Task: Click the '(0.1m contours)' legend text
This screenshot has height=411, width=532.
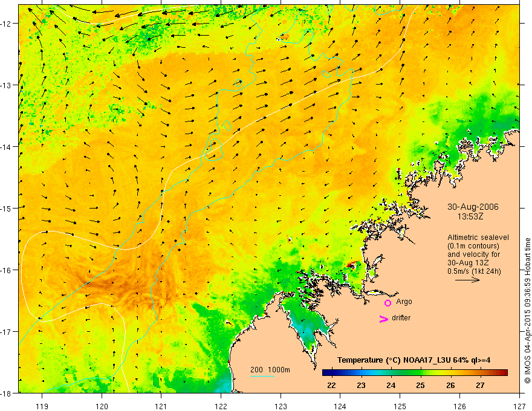Action: point(473,246)
